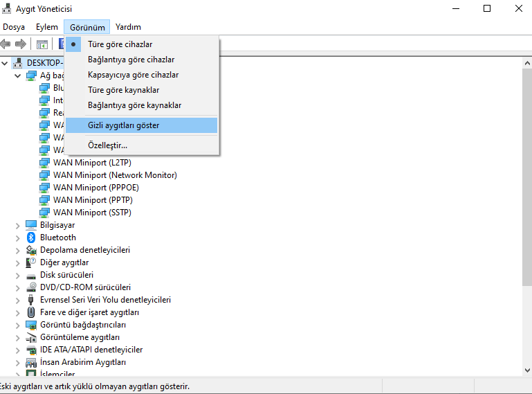Click the Depolama denetleyicileri icon
Screen dimensions: 532x394
pyautogui.click(x=31, y=250)
